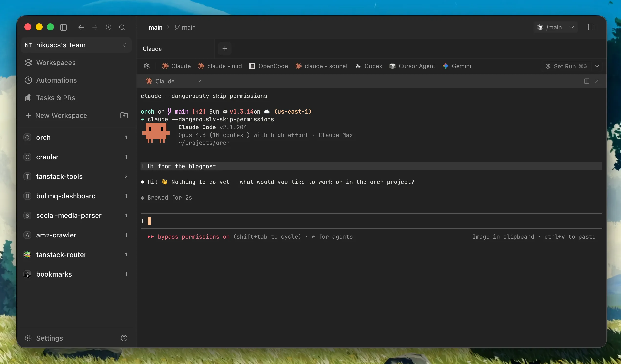The image size is (621, 364).
Task: Expand the chevron next to Set Run
Action: tap(597, 66)
